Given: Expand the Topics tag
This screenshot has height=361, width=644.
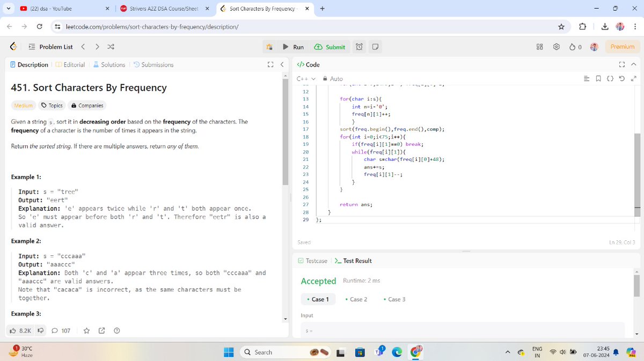Looking at the screenshot, I should [53, 106].
